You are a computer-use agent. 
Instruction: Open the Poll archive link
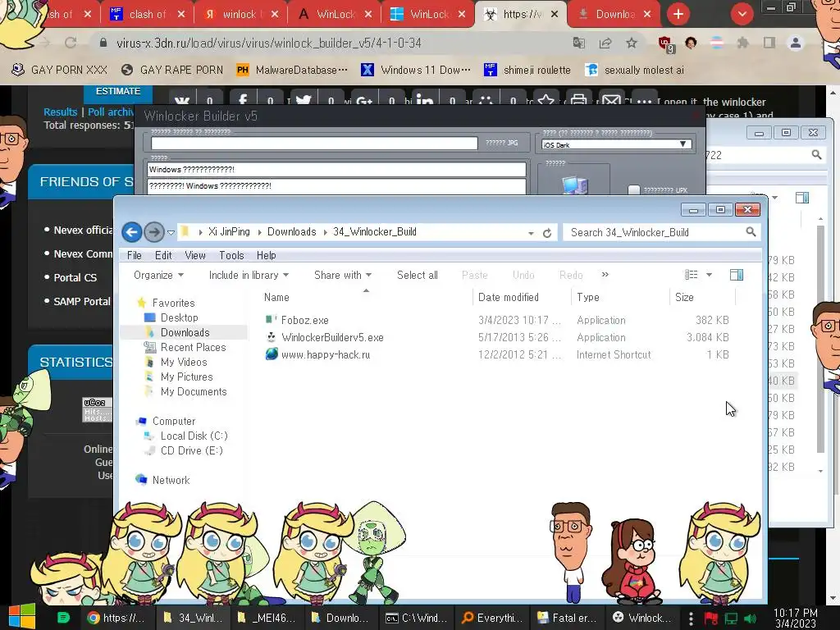coord(111,112)
